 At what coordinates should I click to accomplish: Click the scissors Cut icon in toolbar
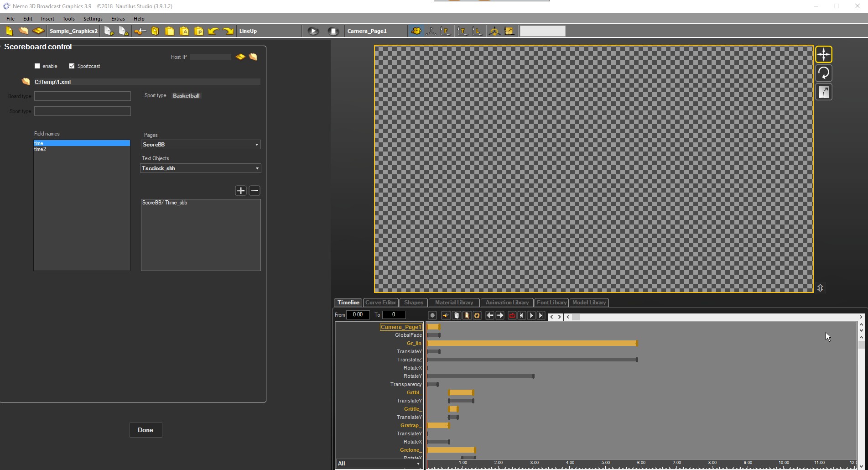pos(140,31)
